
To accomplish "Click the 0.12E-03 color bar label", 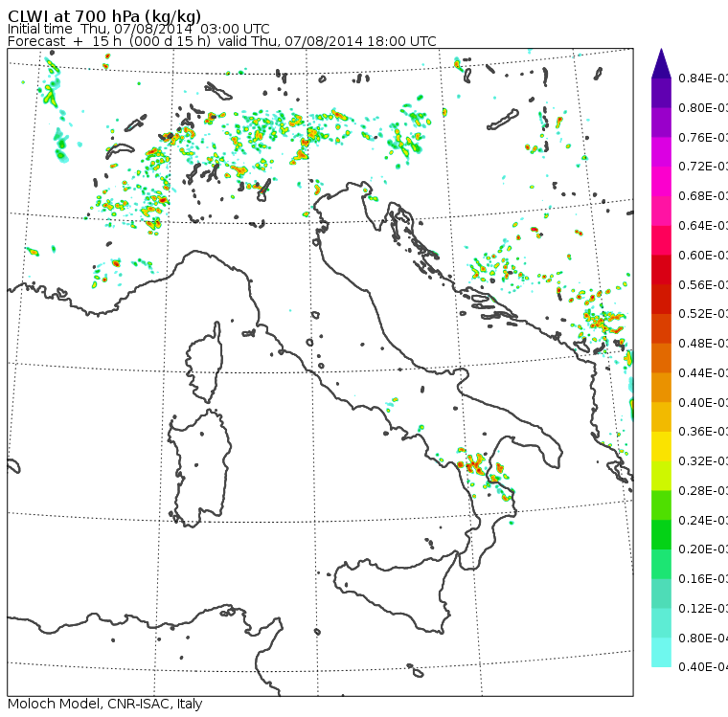I will click(703, 609).
